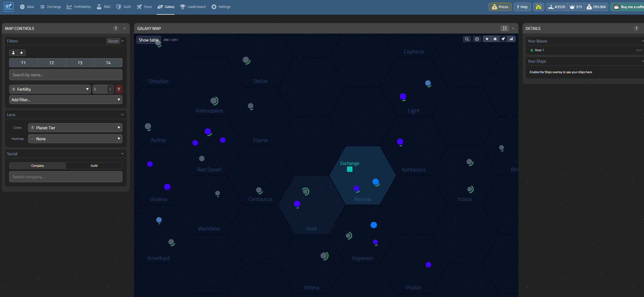Viewport: 644px width, 297px height.
Task: Open the Details panel help question mark
Action: 636,28
